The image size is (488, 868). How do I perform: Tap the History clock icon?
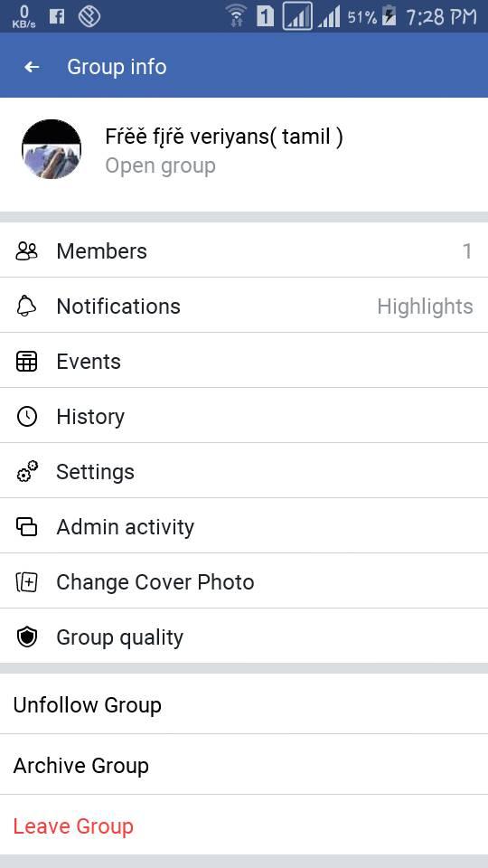pos(26,416)
